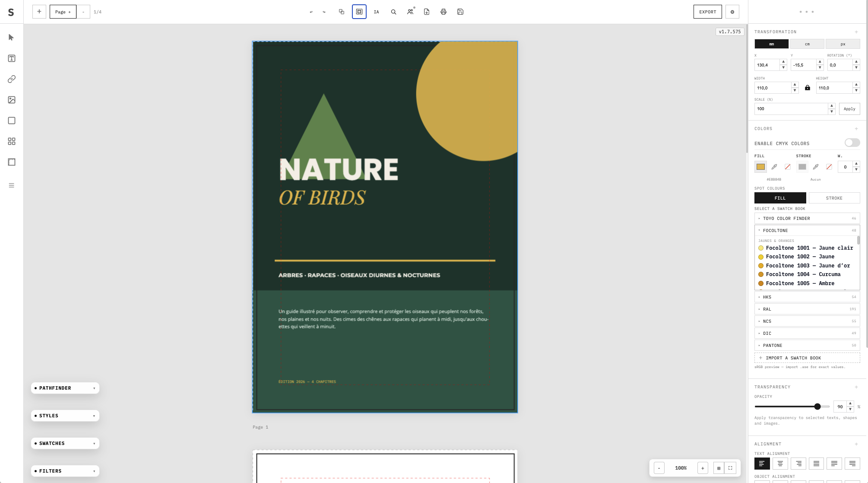Click the gray stroke color swatch
868x483 pixels.
(x=802, y=167)
